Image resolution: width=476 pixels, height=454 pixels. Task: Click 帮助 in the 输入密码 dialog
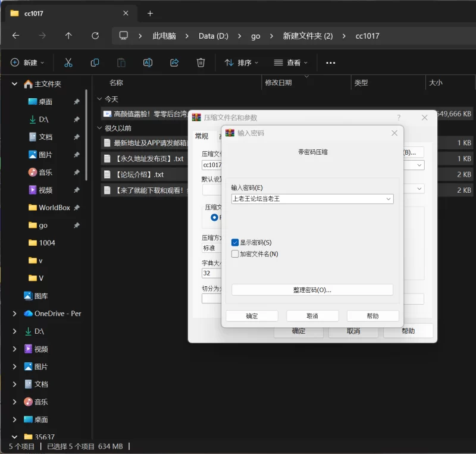373,316
